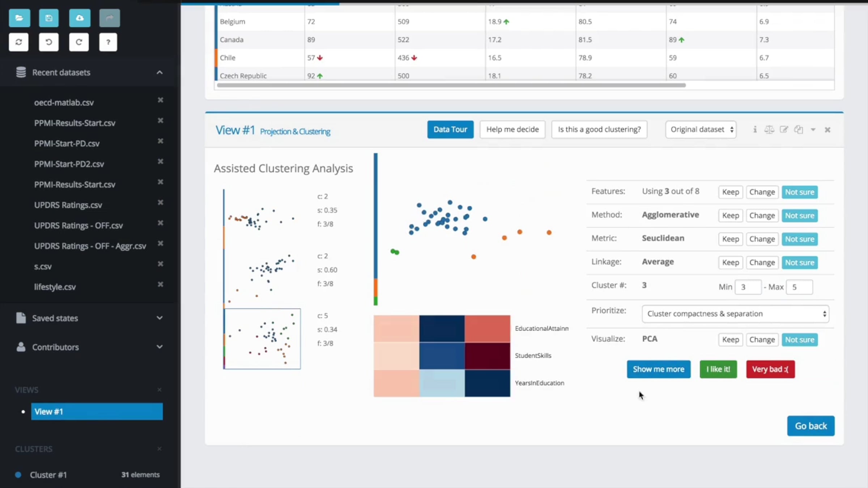
Task: Select Change for the Linkage row
Action: pos(762,262)
